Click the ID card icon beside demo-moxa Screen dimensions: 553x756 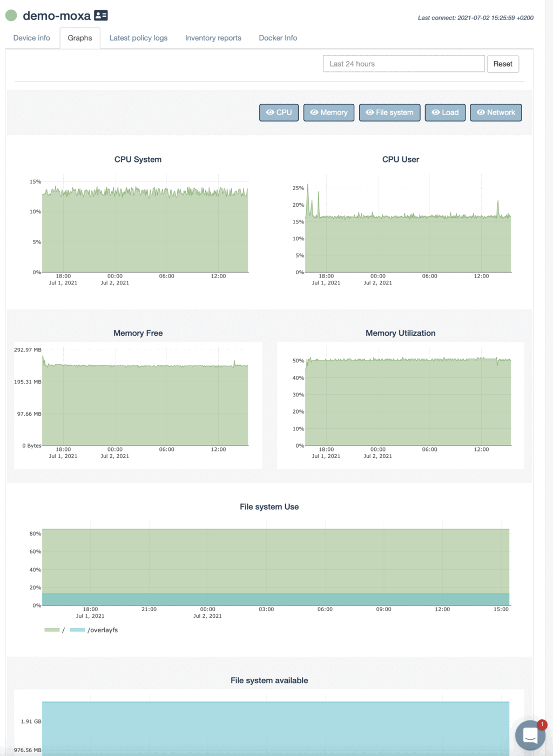pos(101,16)
